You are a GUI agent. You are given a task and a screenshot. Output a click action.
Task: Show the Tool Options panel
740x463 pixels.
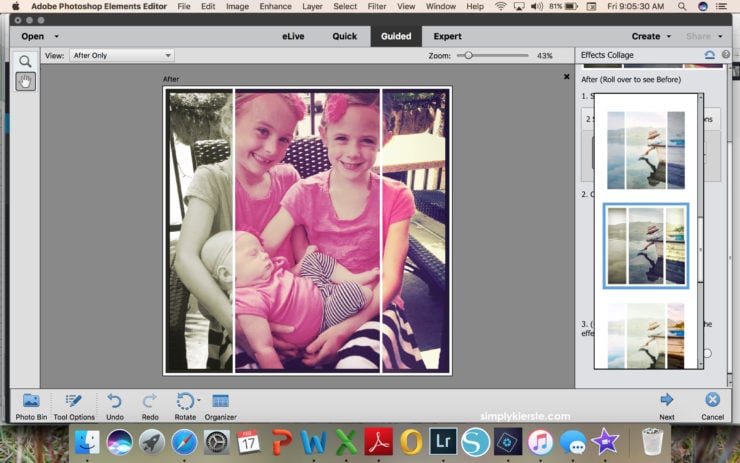pyautogui.click(x=74, y=402)
